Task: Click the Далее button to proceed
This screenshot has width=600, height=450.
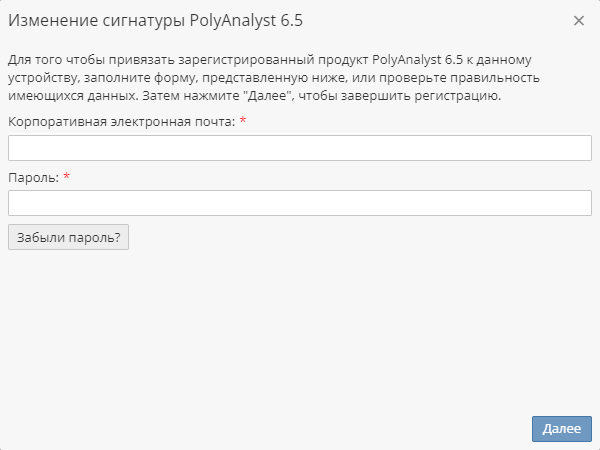Action: coord(562,429)
